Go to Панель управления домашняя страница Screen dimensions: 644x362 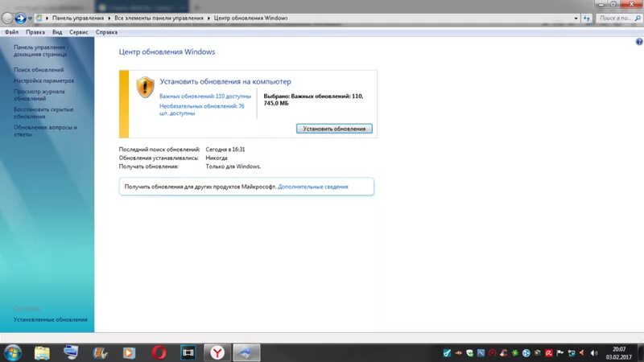[41, 51]
